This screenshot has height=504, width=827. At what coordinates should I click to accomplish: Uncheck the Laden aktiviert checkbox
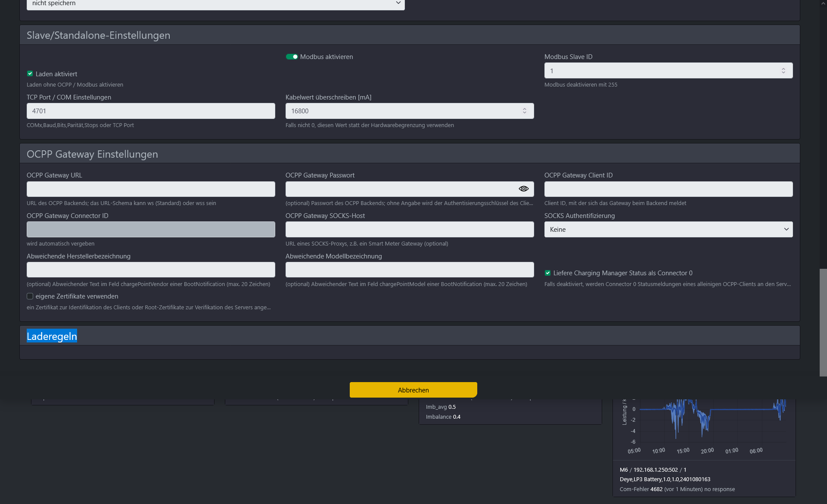pyautogui.click(x=30, y=74)
